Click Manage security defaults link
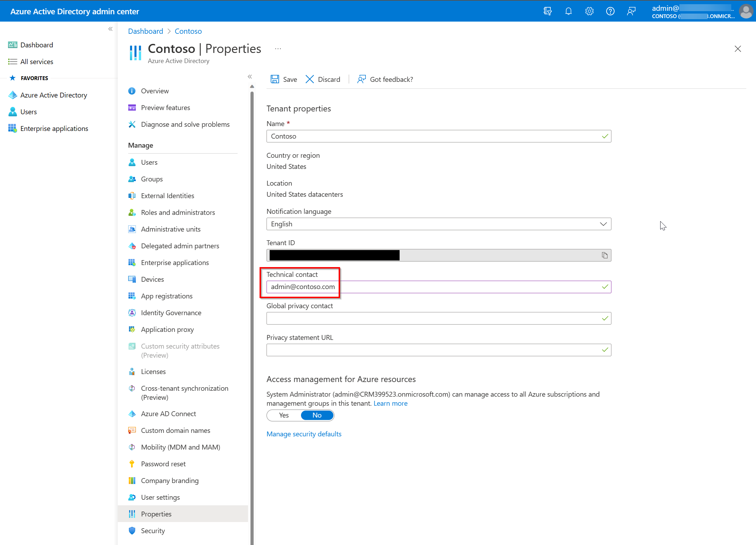Screen dimensions: 756x545 coord(304,434)
